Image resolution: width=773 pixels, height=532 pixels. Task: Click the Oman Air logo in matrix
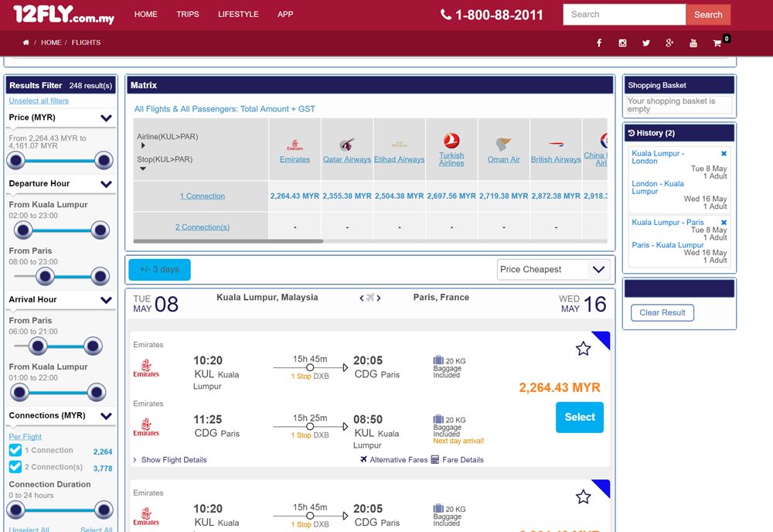[x=503, y=144]
